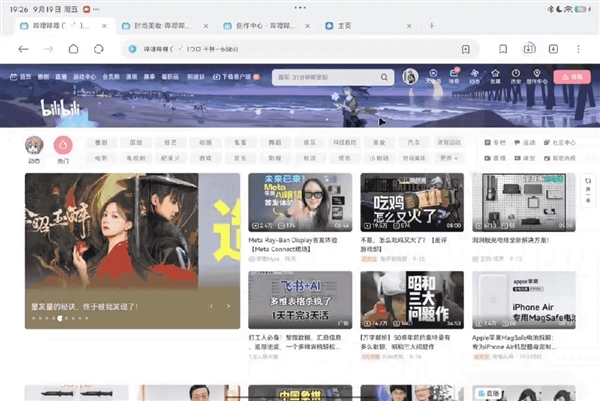Open the 热门 round pink icon
This screenshot has width=600, height=401.
pos(64,145)
